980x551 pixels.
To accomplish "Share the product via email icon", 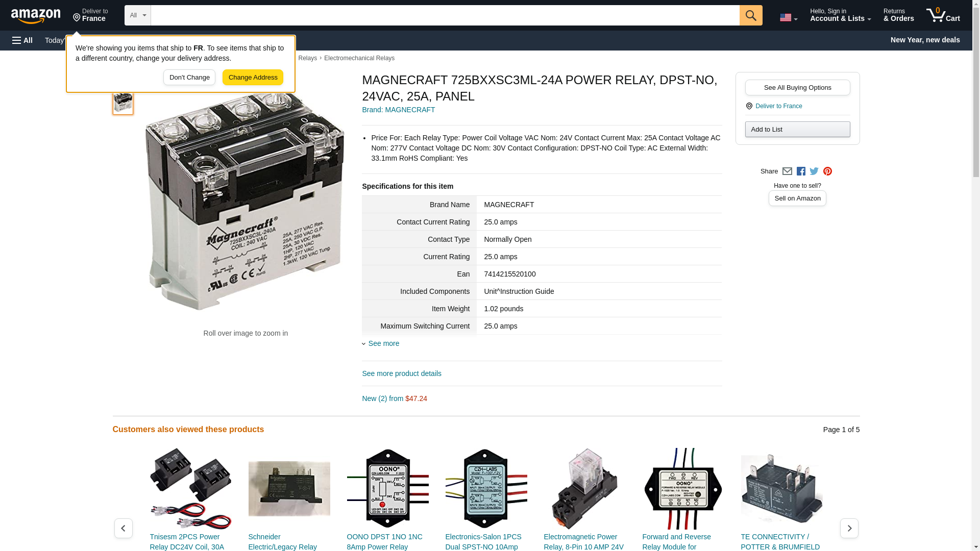I will (787, 171).
